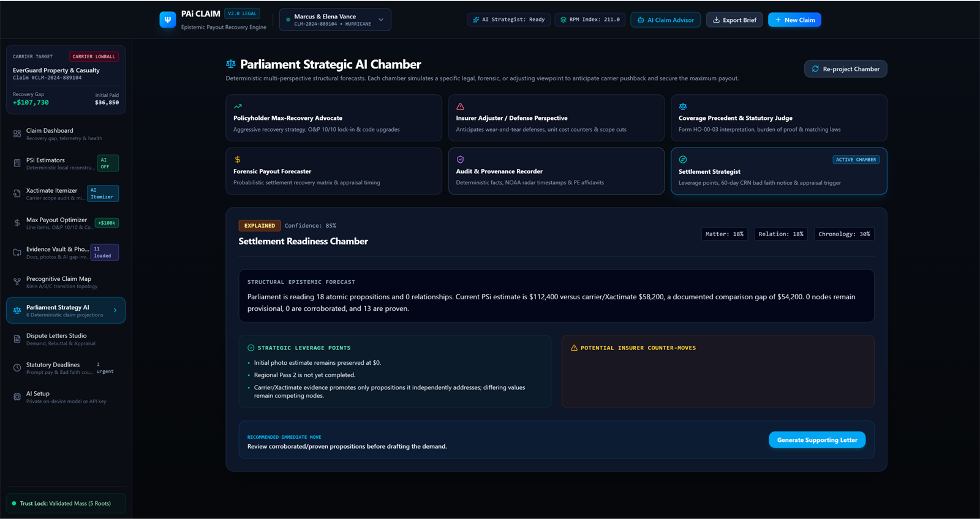Click the Xactimate Itemizer document-search icon
Screen dimensions: 980x519
pos(17,193)
